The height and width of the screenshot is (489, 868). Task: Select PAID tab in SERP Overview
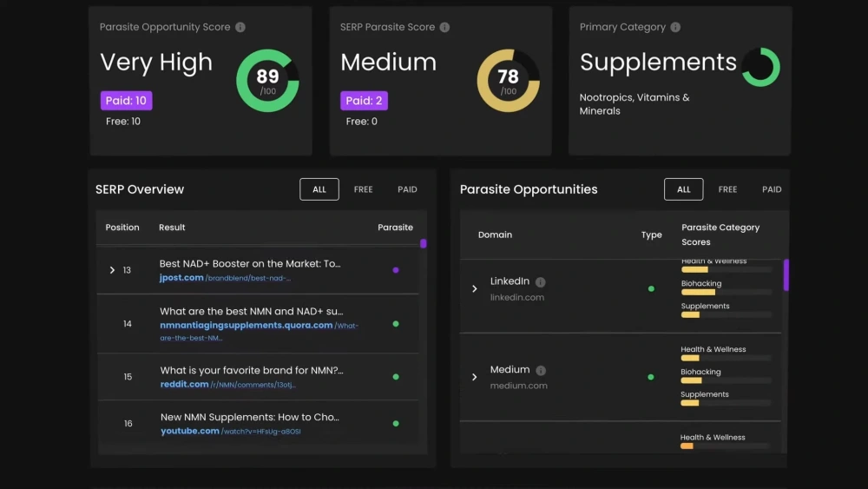[407, 189]
